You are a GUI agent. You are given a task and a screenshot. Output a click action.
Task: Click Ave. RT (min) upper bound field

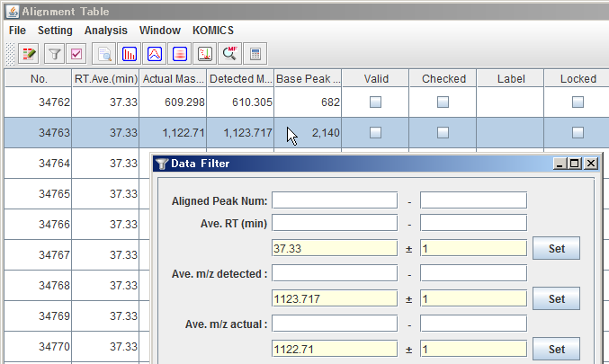[x=473, y=223]
